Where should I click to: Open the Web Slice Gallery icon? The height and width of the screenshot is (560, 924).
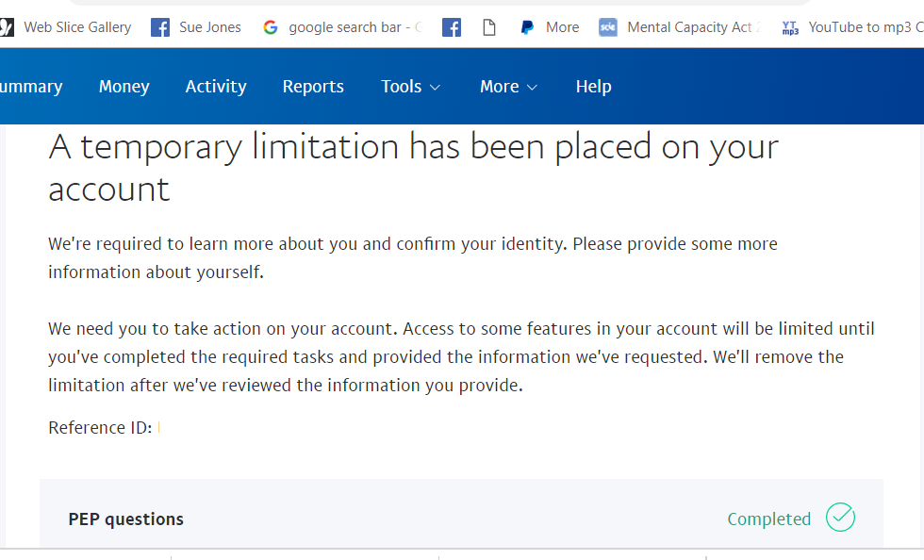9,26
